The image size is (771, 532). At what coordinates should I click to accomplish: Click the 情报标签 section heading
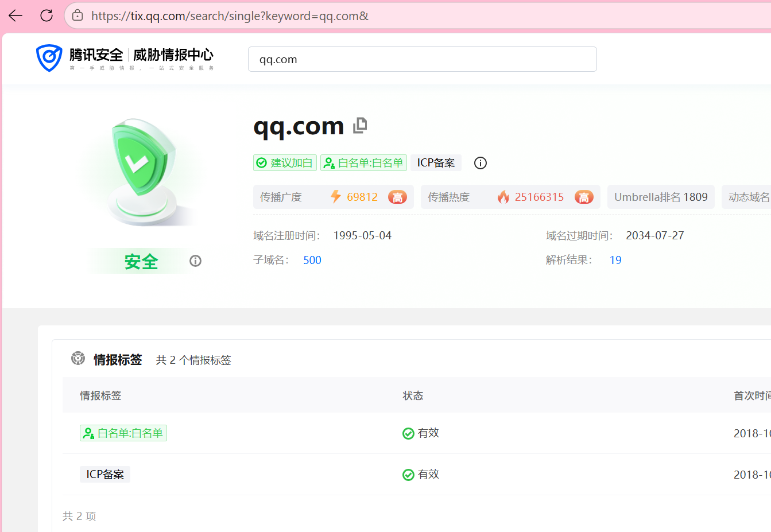click(118, 359)
